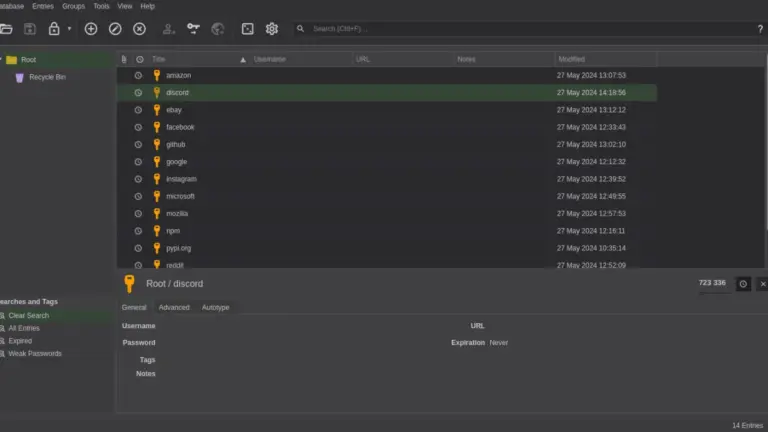Click Clear Search in sidebar

click(x=28, y=315)
